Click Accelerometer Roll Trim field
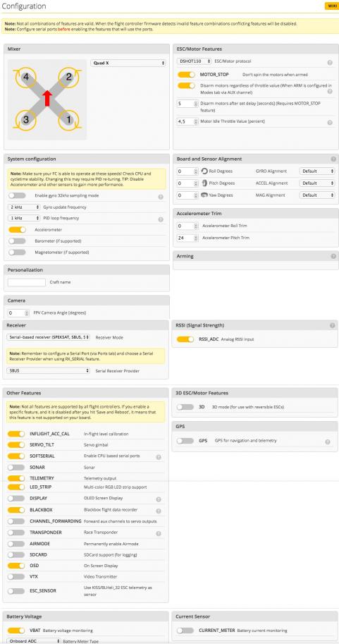The image size is (339, 644). point(187,226)
